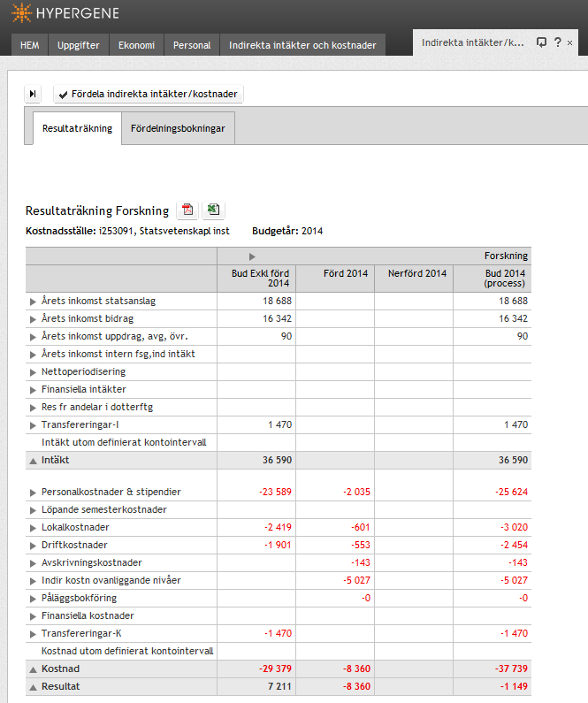Switch to Resultaträkning tab
The height and width of the screenshot is (703, 588).
77,128
